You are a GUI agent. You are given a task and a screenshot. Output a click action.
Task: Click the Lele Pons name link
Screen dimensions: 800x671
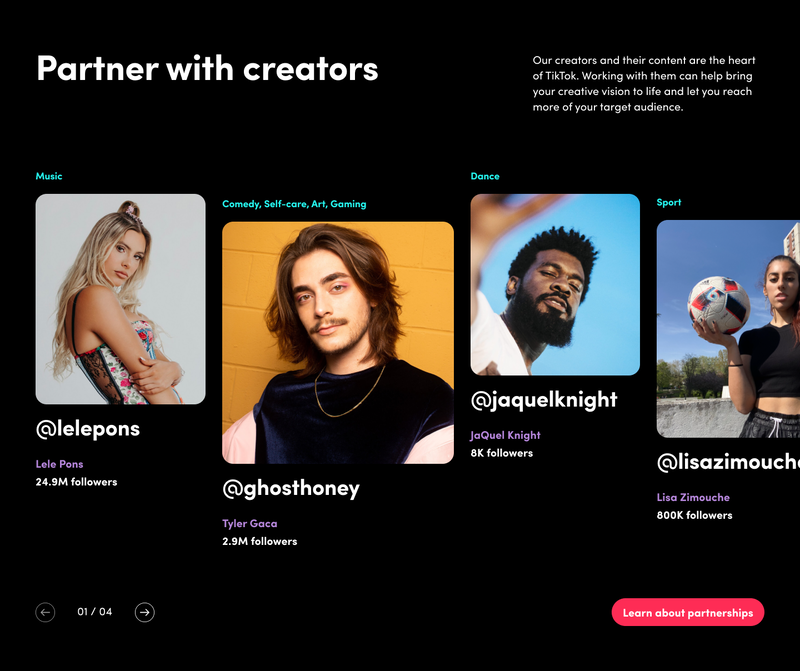(x=59, y=464)
